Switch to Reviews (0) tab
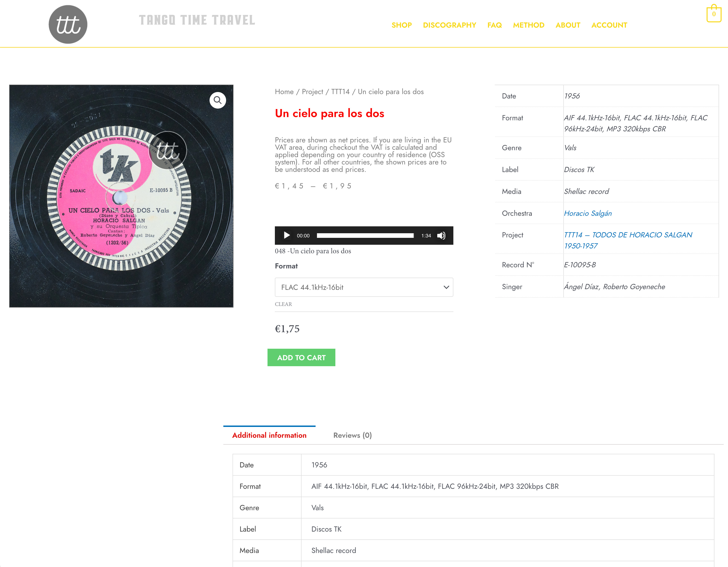This screenshot has width=728, height=567. click(x=352, y=435)
